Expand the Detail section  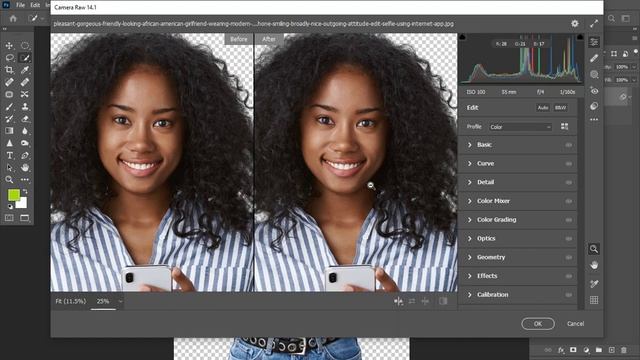pyautogui.click(x=469, y=182)
